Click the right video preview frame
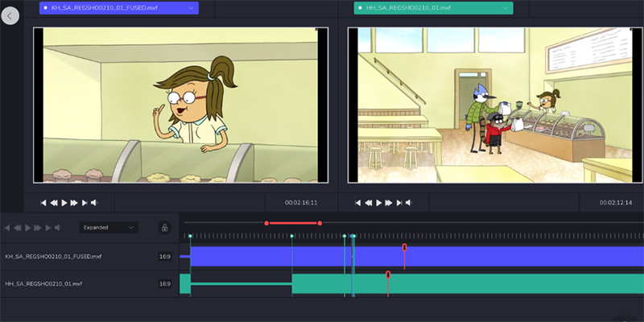The image size is (644, 322). pos(495,105)
